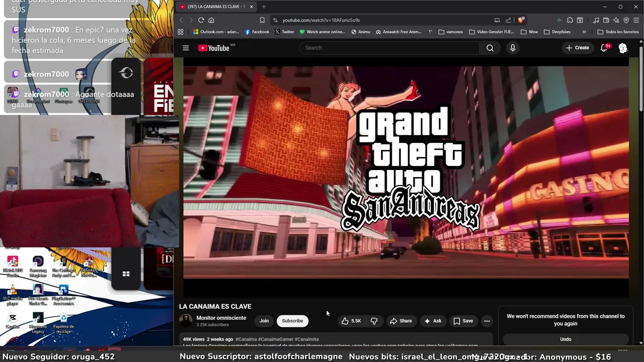Image resolution: width=644 pixels, height=362 pixels.
Task: Open more actions three-dot menu under video
Action: (x=487, y=321)
